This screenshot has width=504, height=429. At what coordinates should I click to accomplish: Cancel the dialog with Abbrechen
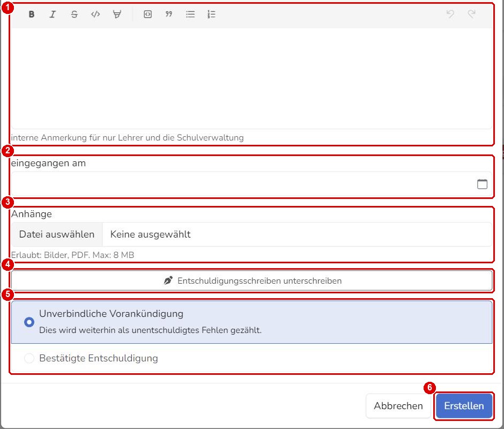click(398, 406)
